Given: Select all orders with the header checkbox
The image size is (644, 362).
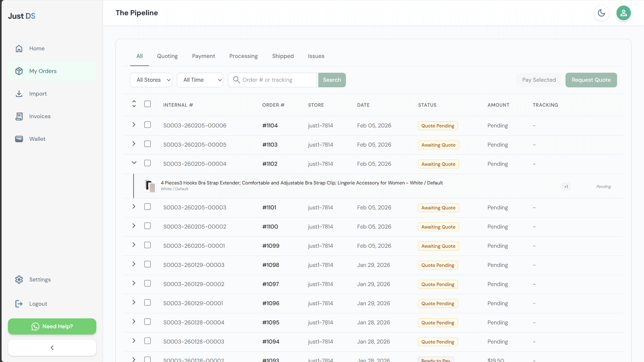Looking at the screenshot, I should (148, 104).
